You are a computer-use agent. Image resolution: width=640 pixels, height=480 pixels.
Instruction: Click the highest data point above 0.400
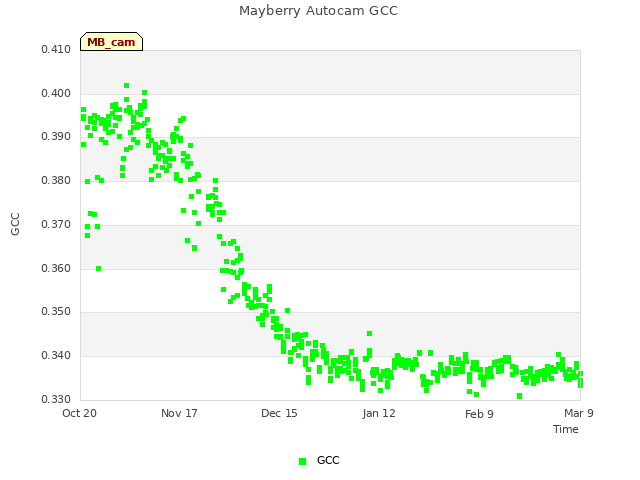tap(127, 86)
